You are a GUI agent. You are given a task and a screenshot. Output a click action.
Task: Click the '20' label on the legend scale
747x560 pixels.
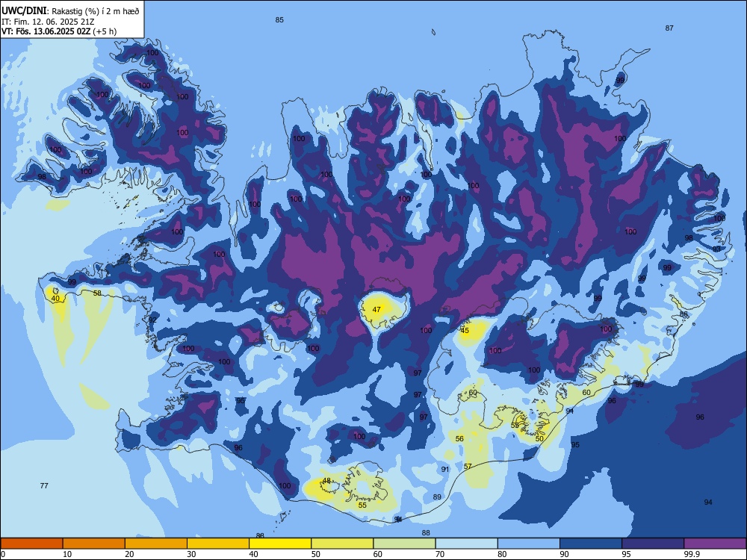(129, 554)
